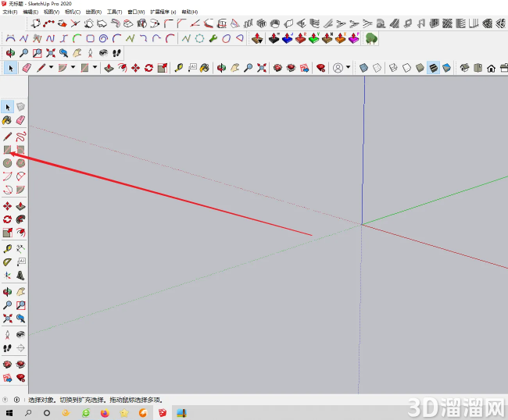Toggle Back Edges face style
Viewport: 508px width, 420px height.
(377, 68)
